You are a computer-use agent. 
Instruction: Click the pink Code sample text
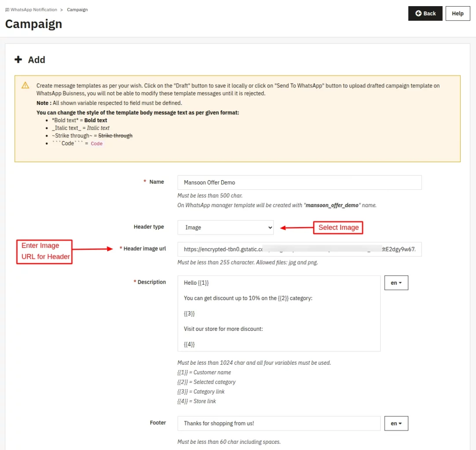pyautogui.click(x=97, y=144)
